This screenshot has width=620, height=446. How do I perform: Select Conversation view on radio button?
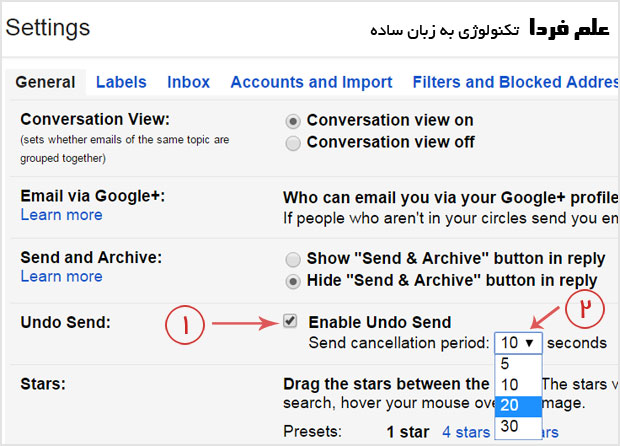[x=293, y=120]
